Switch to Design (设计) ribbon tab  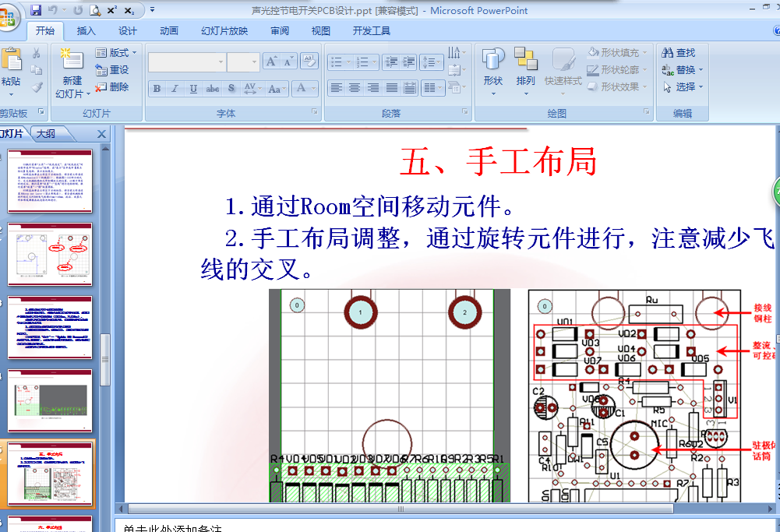click(x=127, y=31)
